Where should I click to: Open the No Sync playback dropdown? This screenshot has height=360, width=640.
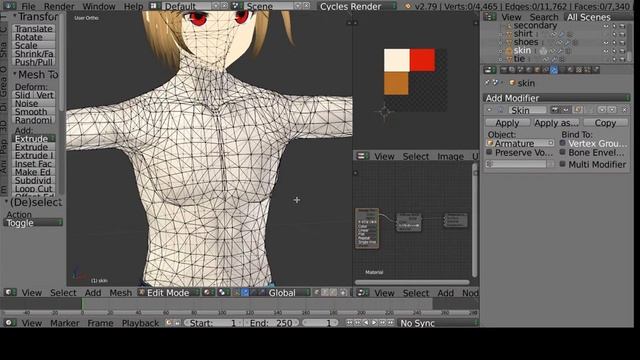click(x=437, y=323)
